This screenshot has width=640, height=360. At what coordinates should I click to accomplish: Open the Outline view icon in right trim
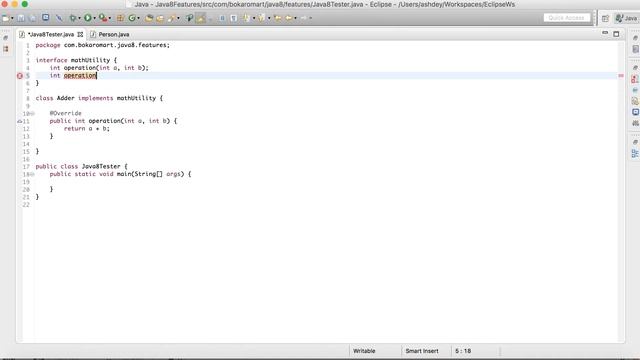click(635, 153)
